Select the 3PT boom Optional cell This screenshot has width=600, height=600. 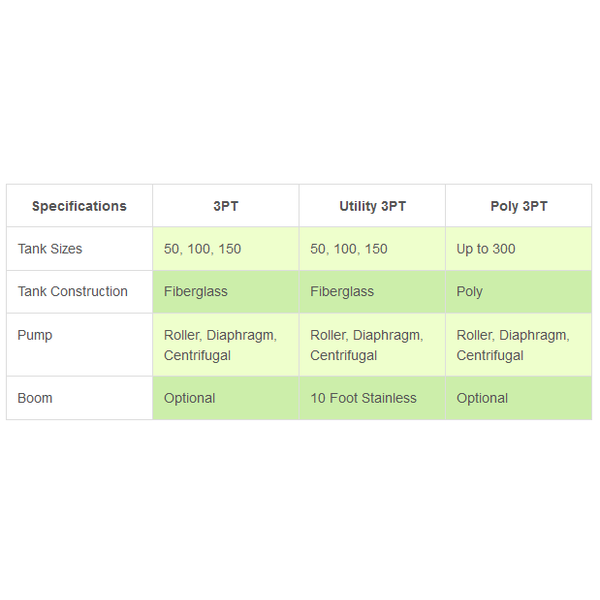click(226, 398)
